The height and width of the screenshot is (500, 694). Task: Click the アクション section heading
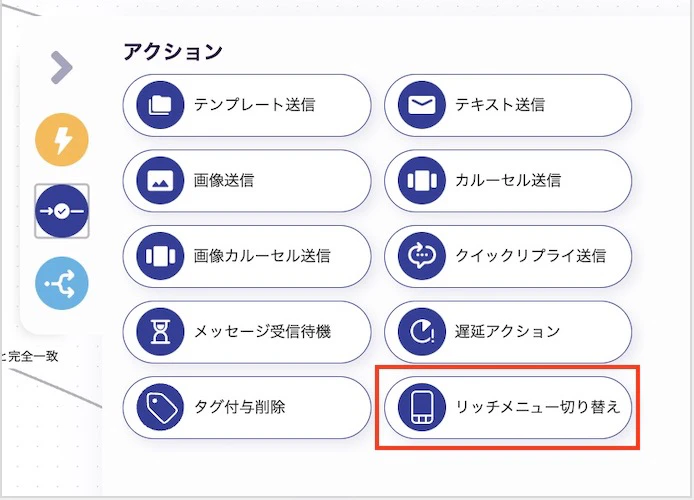173,52
